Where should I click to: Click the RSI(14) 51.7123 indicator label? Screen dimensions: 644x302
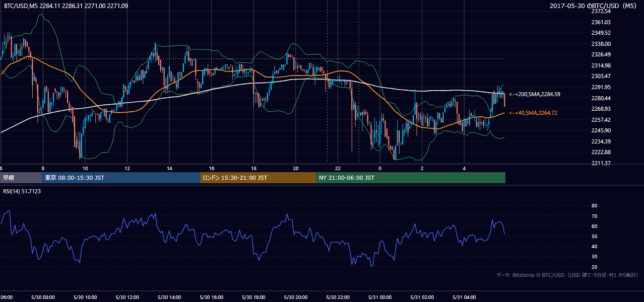[23, 191]
